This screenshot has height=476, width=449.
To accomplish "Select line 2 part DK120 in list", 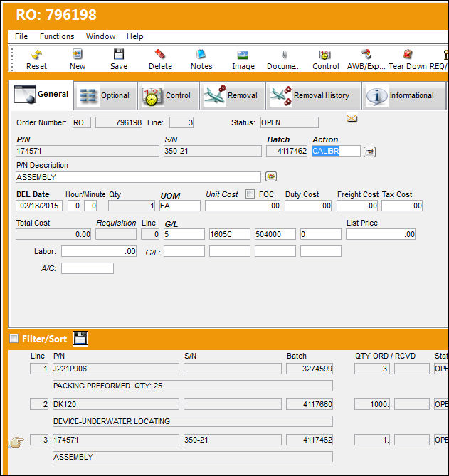I will [x=116, y=404].
